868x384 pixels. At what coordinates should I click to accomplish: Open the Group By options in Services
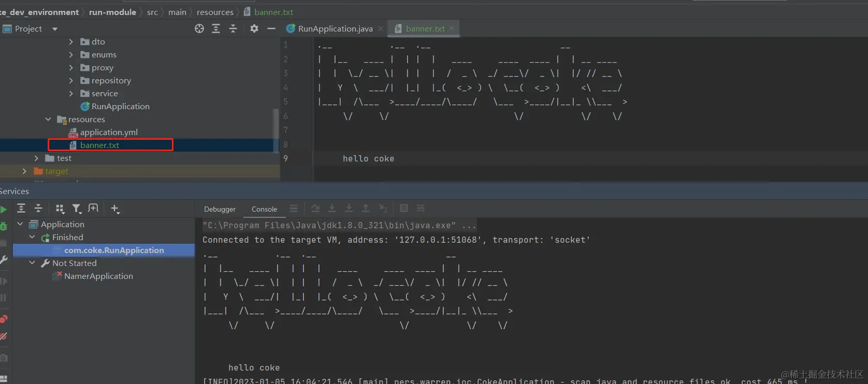[x=60, y=209]
